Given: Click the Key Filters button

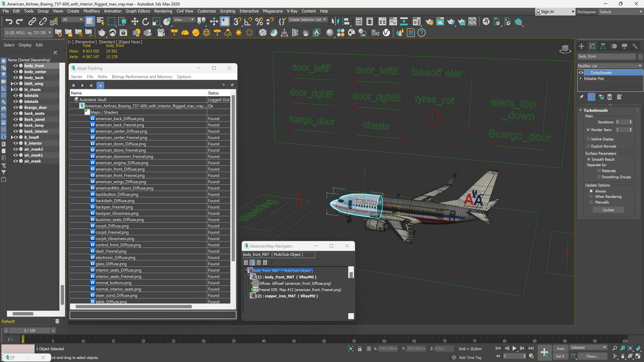Looking at the screenshot, I should (x=592, y=356).
